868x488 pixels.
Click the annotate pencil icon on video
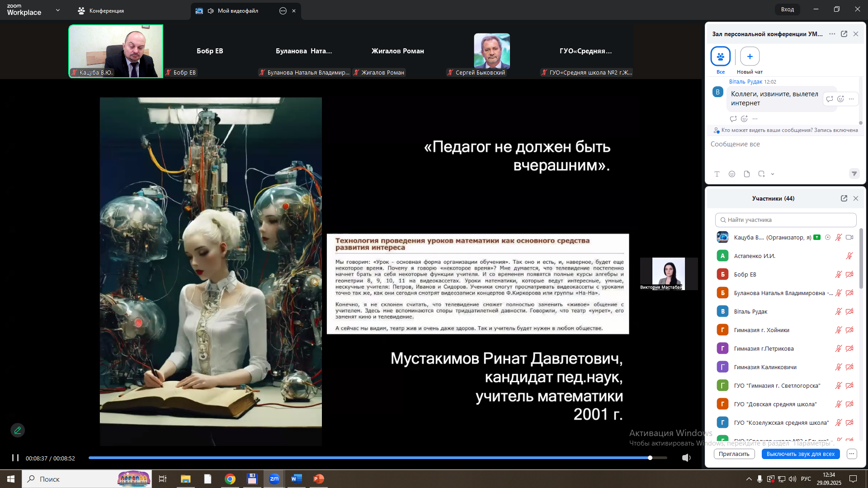[18, 430]
